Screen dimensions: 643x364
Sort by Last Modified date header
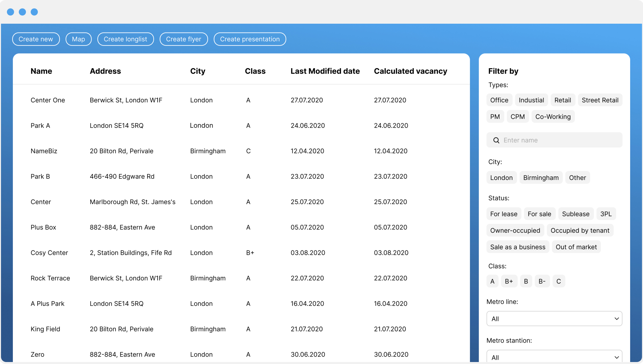325,71
